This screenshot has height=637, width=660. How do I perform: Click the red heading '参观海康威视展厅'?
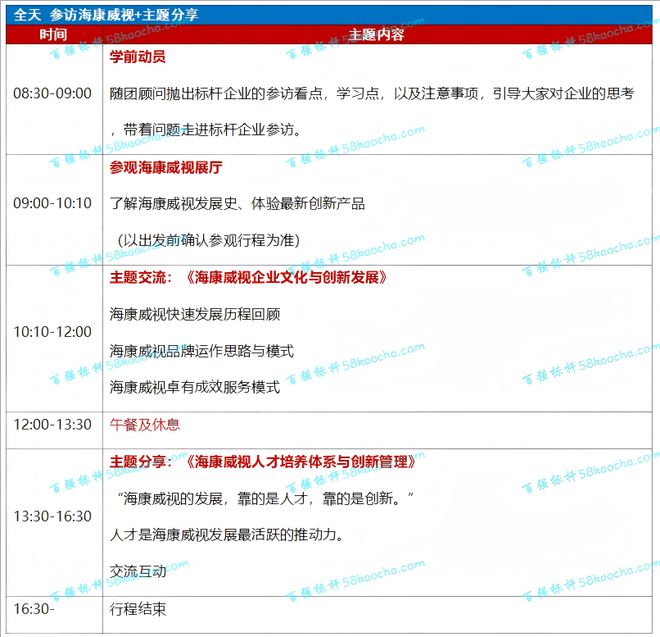pyautogui.click(x=166, y=168)
